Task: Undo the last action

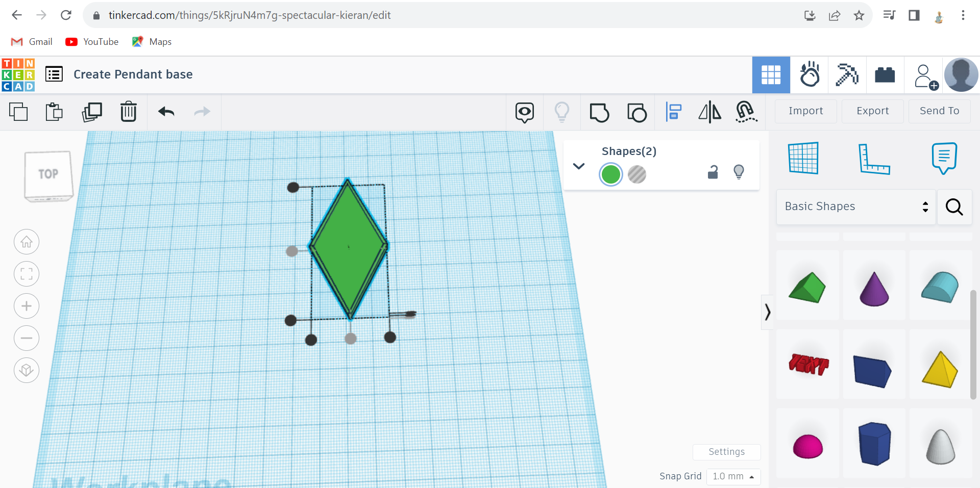Action: (166, 112)
